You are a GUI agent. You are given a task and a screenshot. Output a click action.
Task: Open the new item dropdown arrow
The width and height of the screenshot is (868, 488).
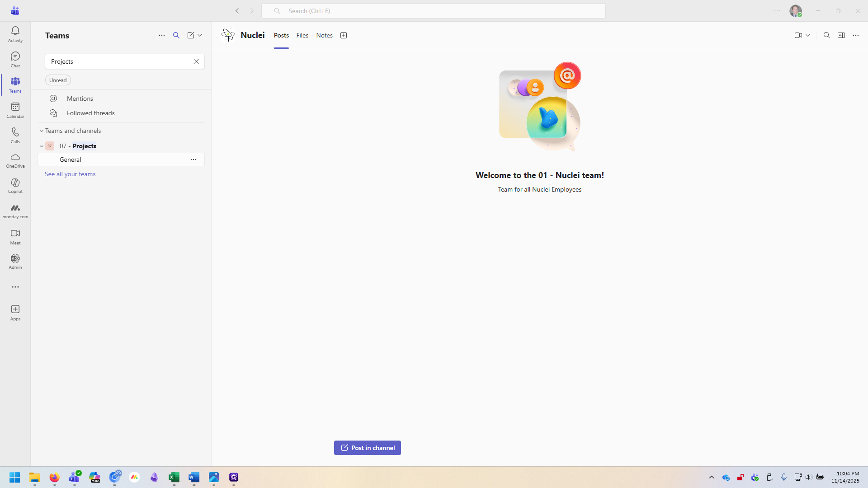tap(200, 35)
